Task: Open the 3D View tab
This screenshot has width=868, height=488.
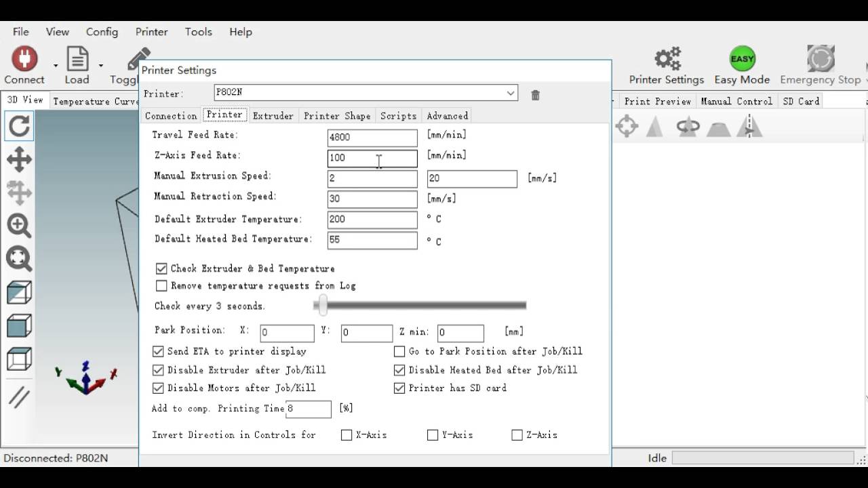Action: click(25, 100)
